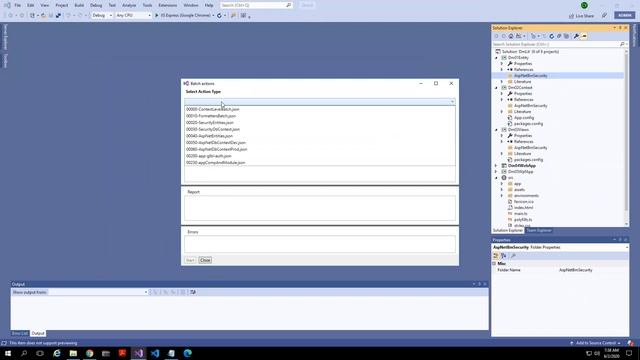The height and width of the screenshot is (360, 640).
Task: Click the Report text area
Action: pyautogui.click(x=320, y=208)
